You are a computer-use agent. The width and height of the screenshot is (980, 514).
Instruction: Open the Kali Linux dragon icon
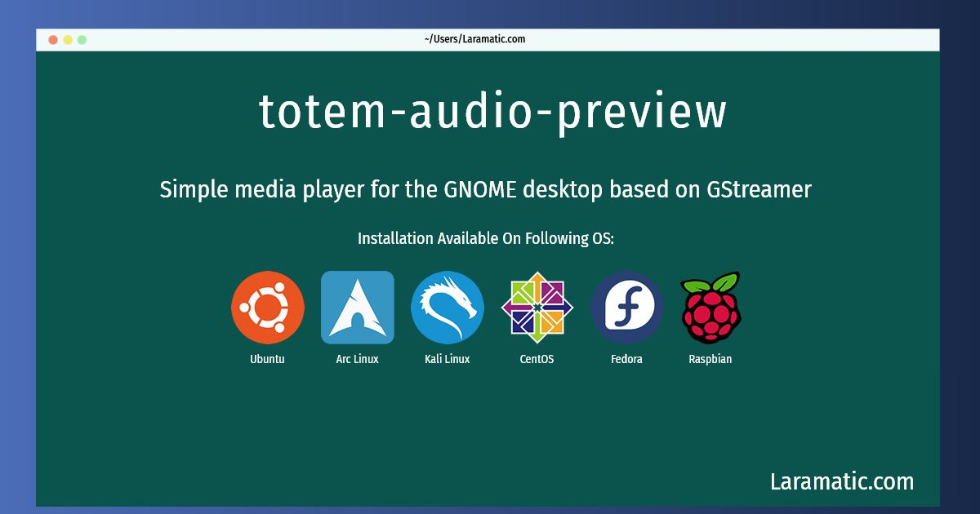coord(448,308)
